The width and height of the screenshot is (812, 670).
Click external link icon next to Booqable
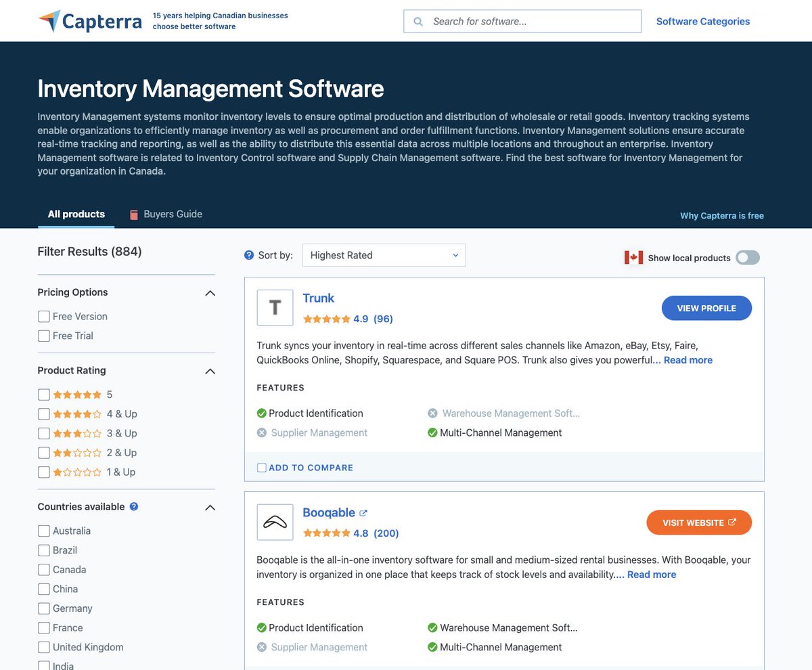(x=363, y=513)
